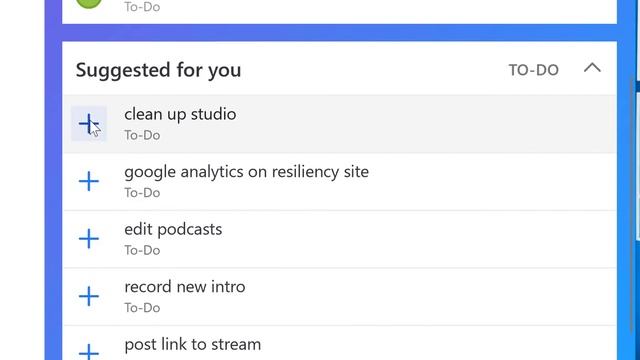Click the To-Do label under 'edit podcasts'
The width and height of the screenshot is (640, 360).
tap(142, 250)
